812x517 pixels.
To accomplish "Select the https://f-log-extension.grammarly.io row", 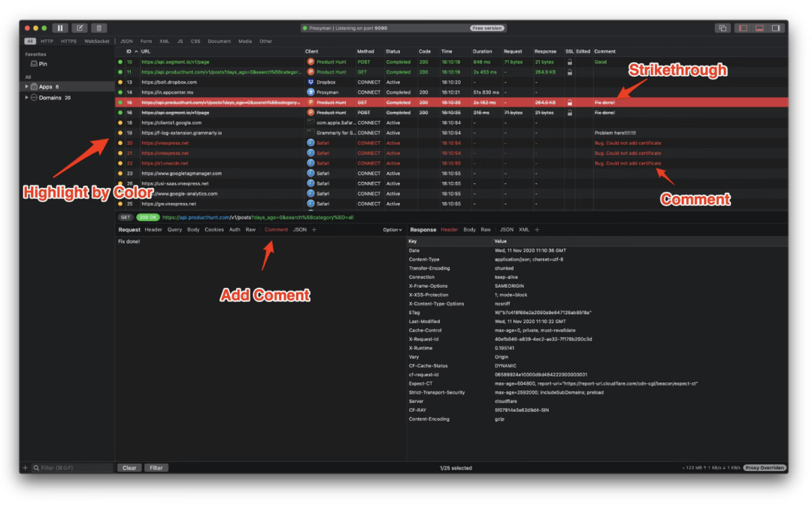I will [452, 132].
